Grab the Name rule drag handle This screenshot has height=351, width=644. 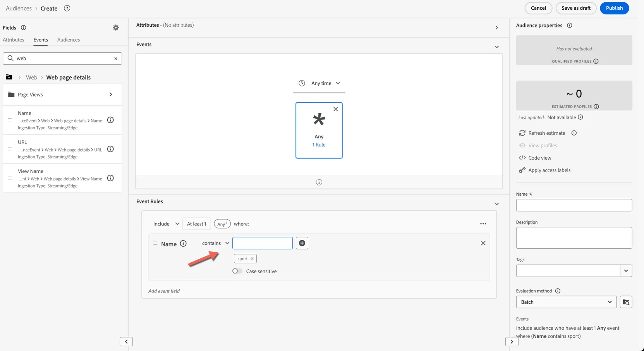click(155, 243)
